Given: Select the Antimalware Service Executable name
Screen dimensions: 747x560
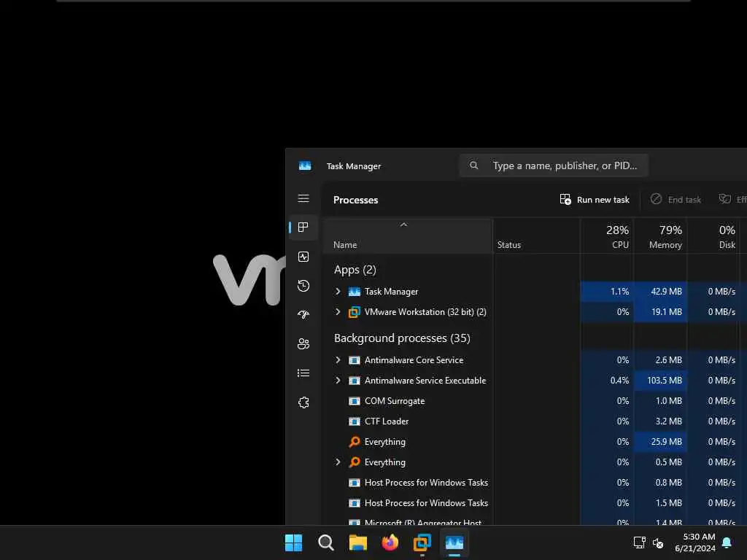Looking at the screenshot, I should coord(425,381).
